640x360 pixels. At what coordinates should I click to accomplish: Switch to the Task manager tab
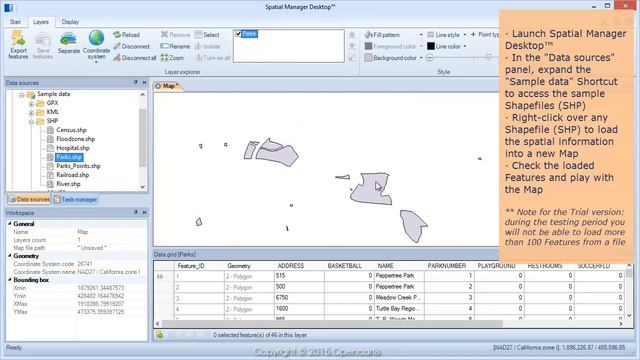76,200
